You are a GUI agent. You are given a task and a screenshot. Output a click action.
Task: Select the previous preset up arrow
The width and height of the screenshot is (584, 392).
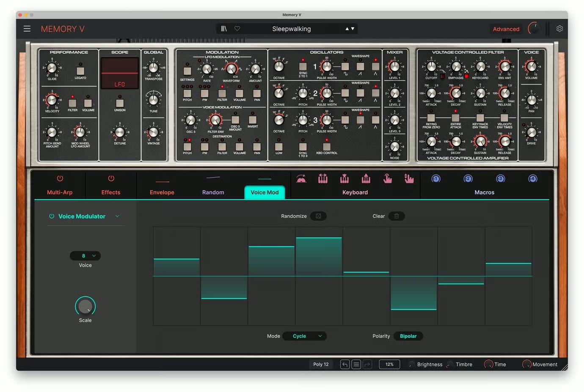pos(347,29)
